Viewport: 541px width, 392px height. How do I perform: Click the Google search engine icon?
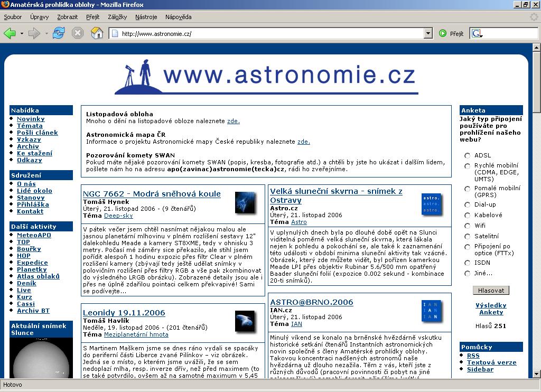476,33
